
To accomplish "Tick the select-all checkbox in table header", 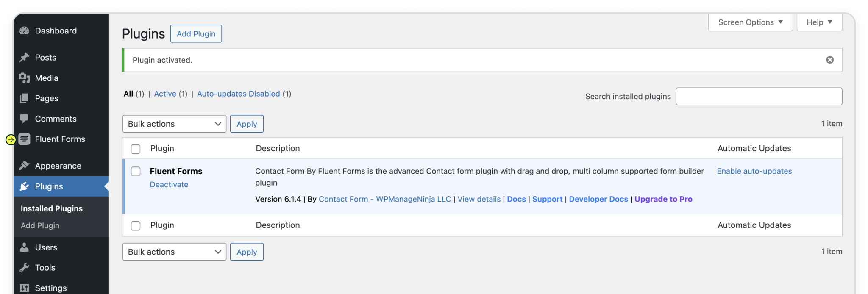I will pyautogui.click(x=136, y=149).
